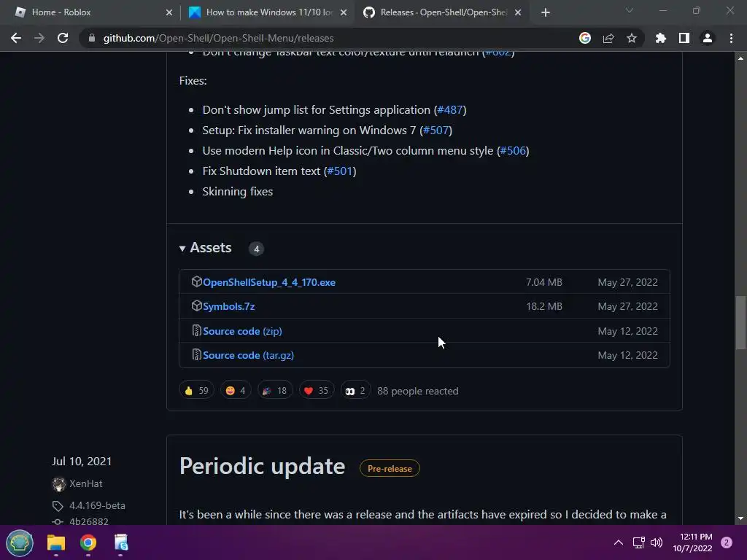Download Source code (tar.gz)
Image resolution: width=747 pixels, height=560 pixels.
point(248,356)
